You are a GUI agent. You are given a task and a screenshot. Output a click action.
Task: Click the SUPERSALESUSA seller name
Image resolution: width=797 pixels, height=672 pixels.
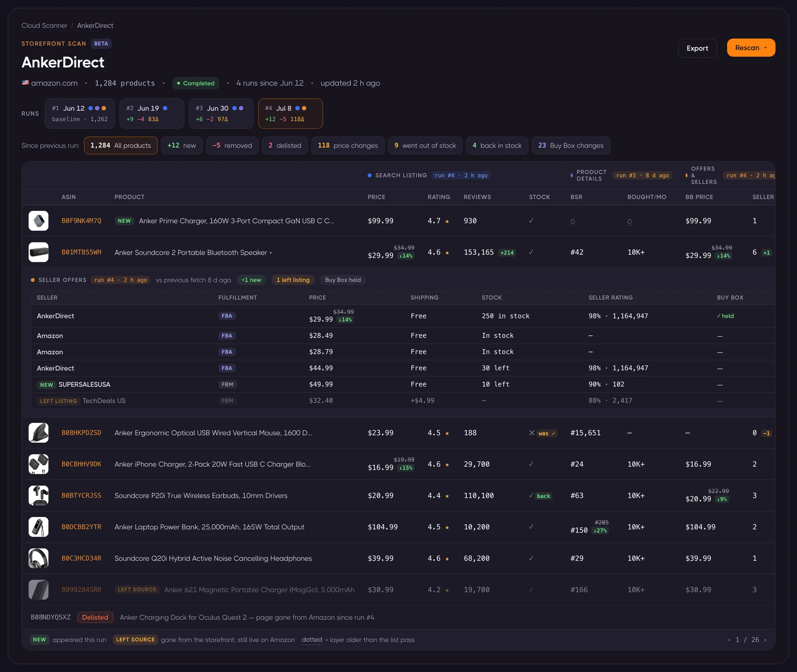(84, 385)
